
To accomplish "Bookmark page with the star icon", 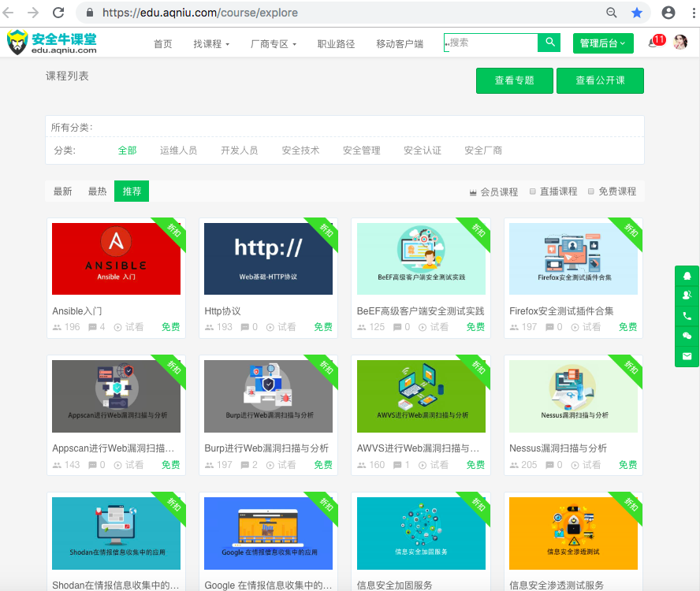I will (637, 13).
